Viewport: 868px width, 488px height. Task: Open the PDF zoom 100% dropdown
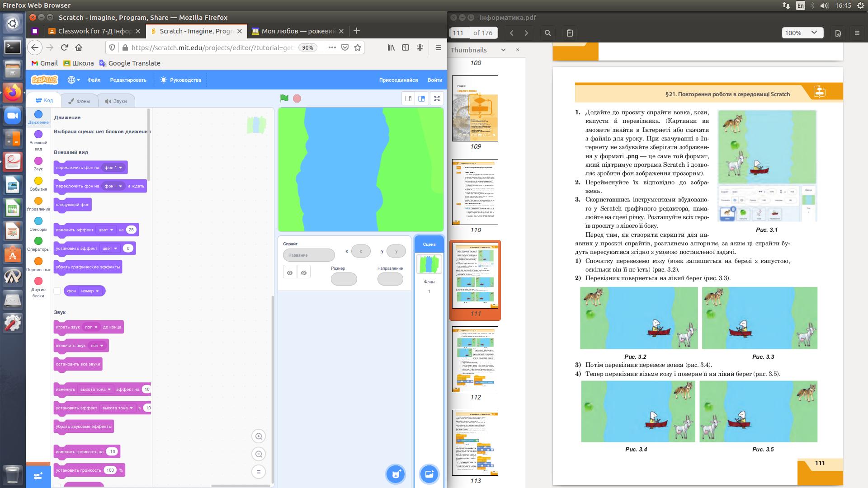[801, 33]
